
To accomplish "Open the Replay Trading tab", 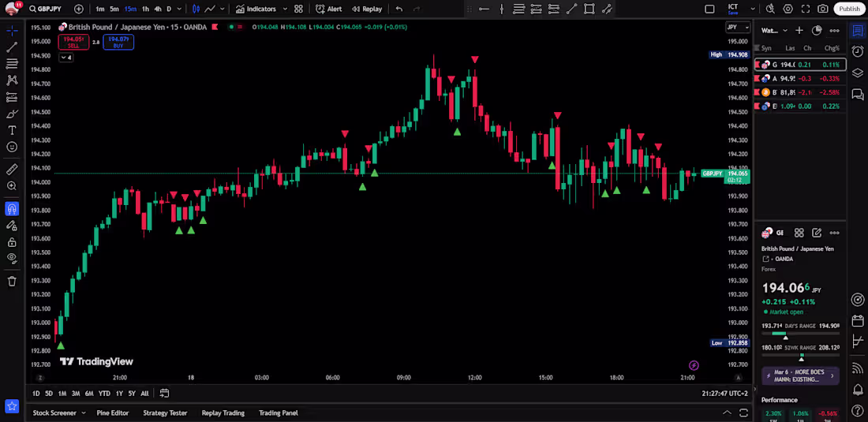I will click(223, 413).
